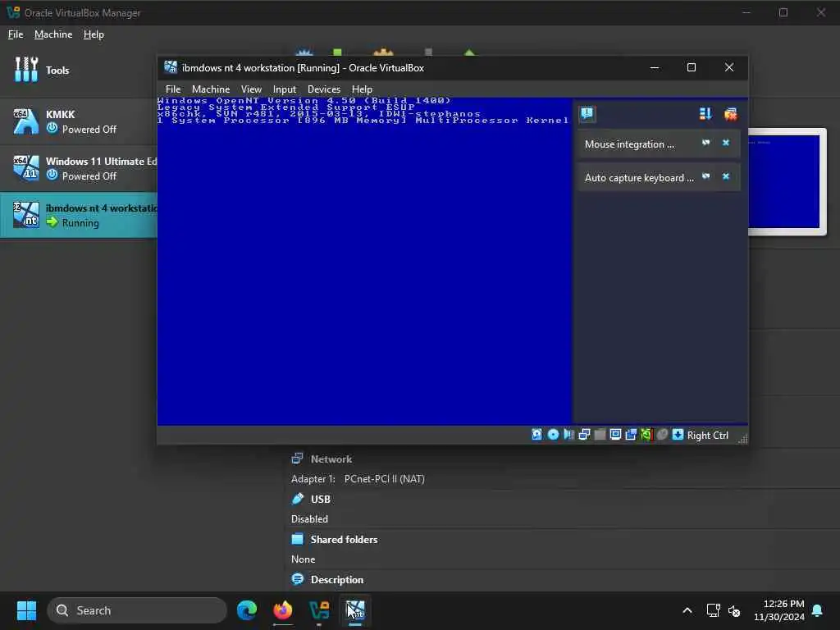
Task: Open help for Auto capture keyboard notification
Action: pos(706,176)
